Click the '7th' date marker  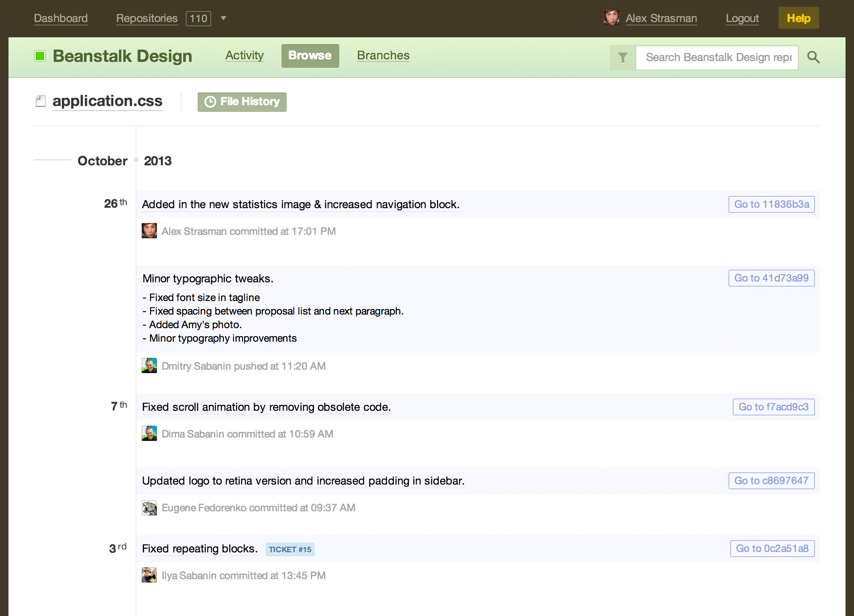point(119,406)
